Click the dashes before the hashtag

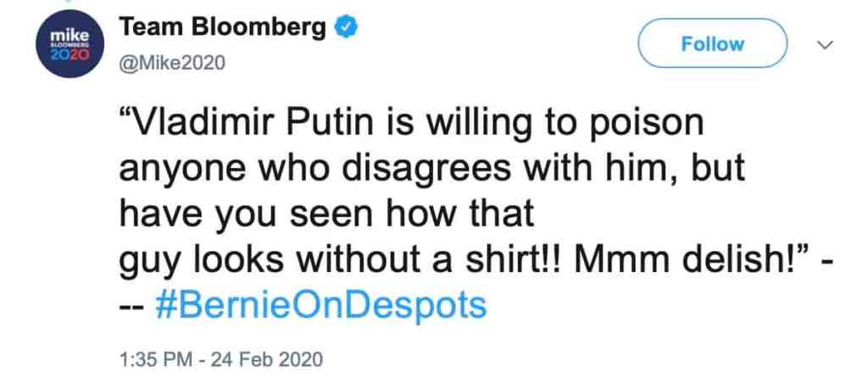131,304
